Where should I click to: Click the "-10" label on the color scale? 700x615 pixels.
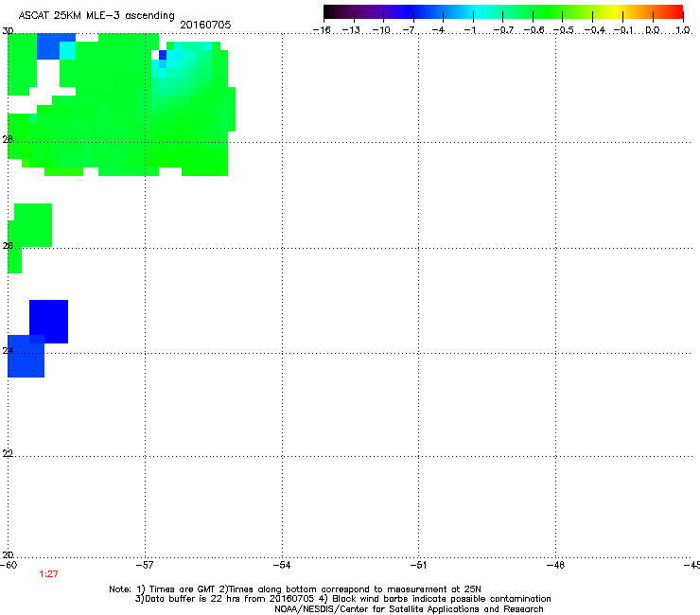tap(381, 30)
